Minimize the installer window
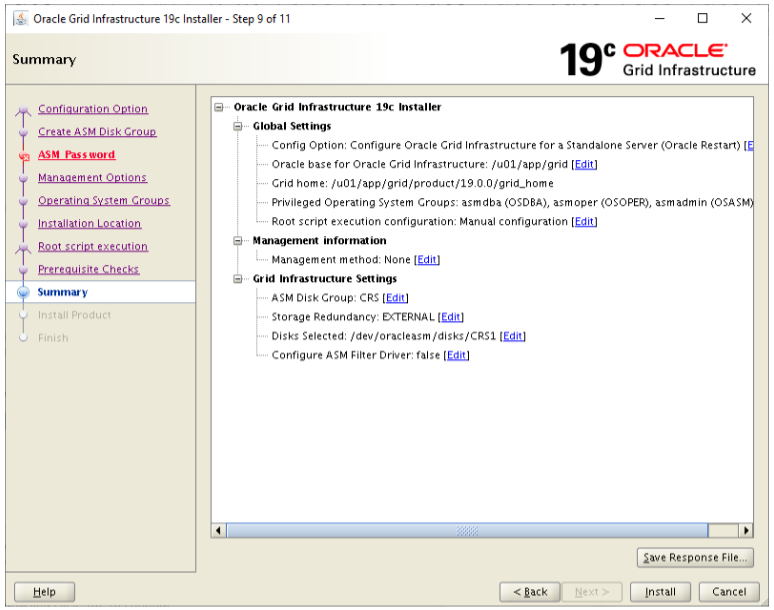Viewport: 774px width, 610px height. tap(659, 19)
